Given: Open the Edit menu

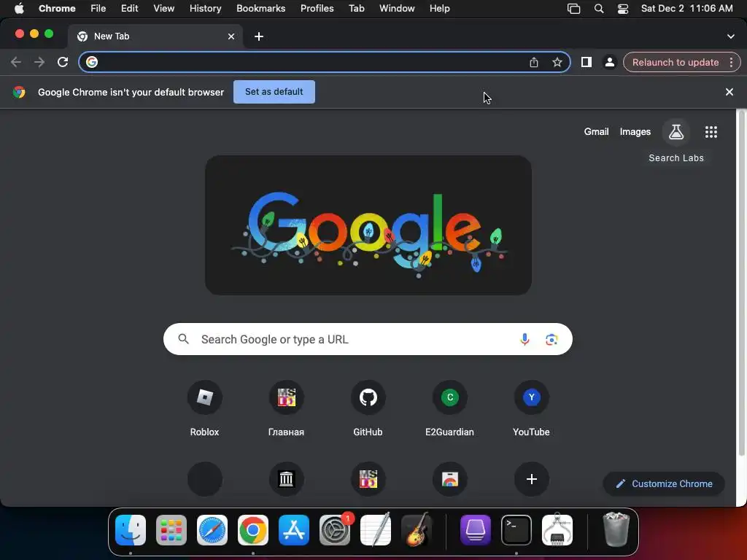Looking at the screenshot, I should [x=129, y=9].
